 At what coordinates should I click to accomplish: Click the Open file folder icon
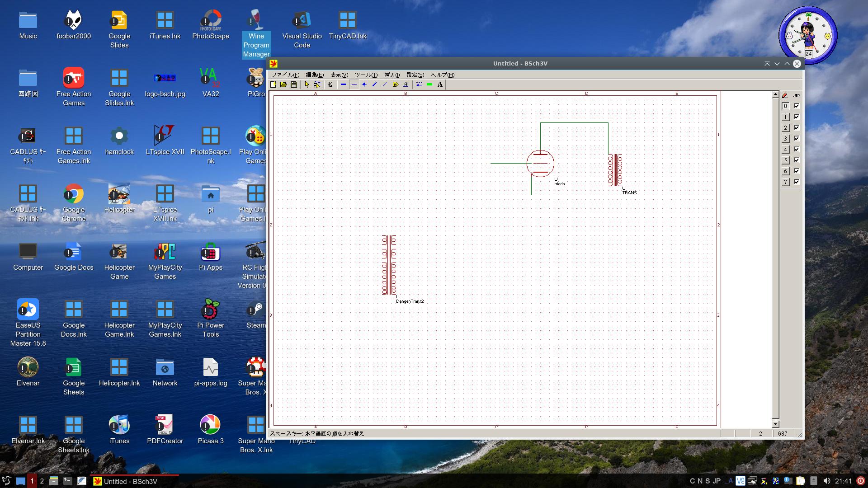point(283,84)
